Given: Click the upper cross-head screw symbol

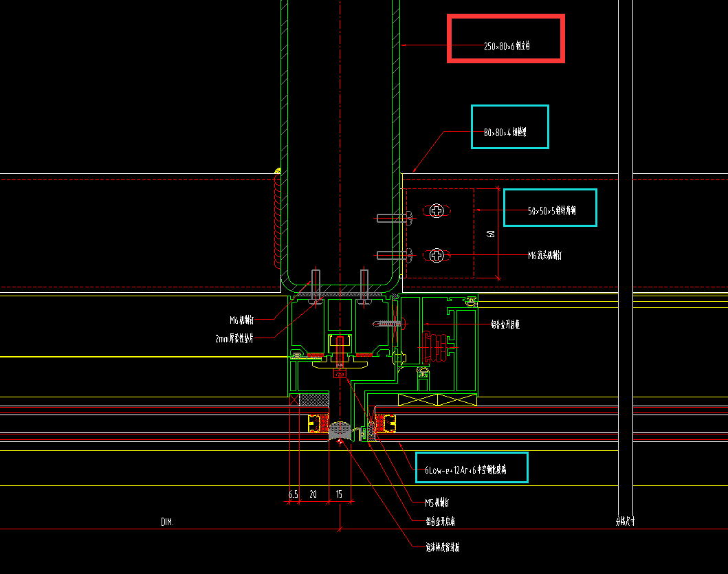Looking at the screenshot, I should (x=437, y=211).
